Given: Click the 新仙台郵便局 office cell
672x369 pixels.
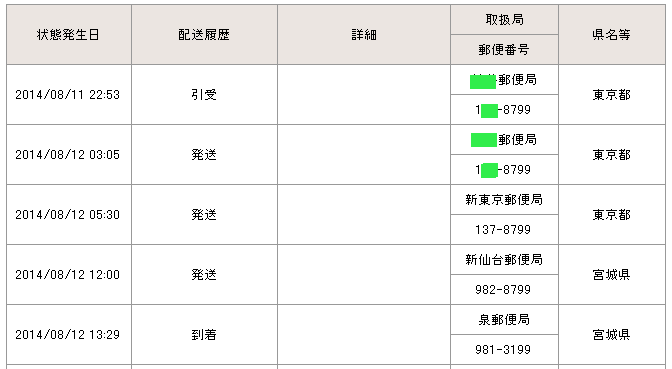Looking at the screenshot, I should (504, 260).
